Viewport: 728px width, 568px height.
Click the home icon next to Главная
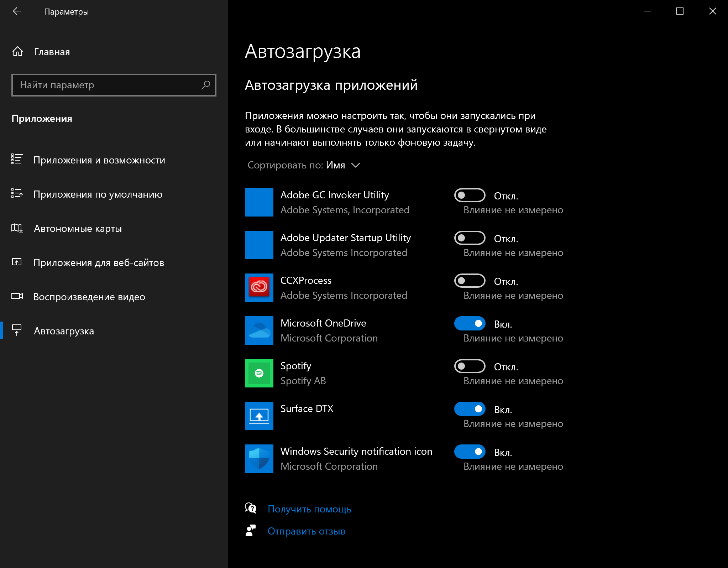17,52
